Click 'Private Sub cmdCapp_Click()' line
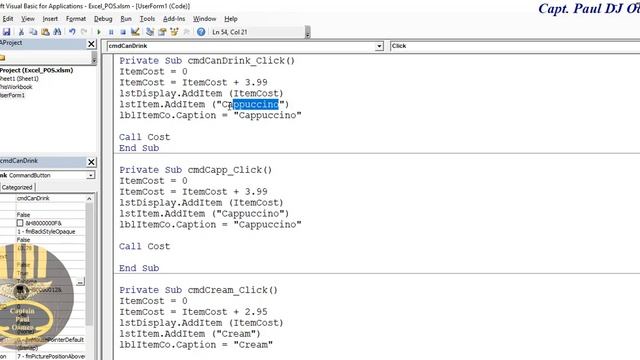 [x=196, y=170]
